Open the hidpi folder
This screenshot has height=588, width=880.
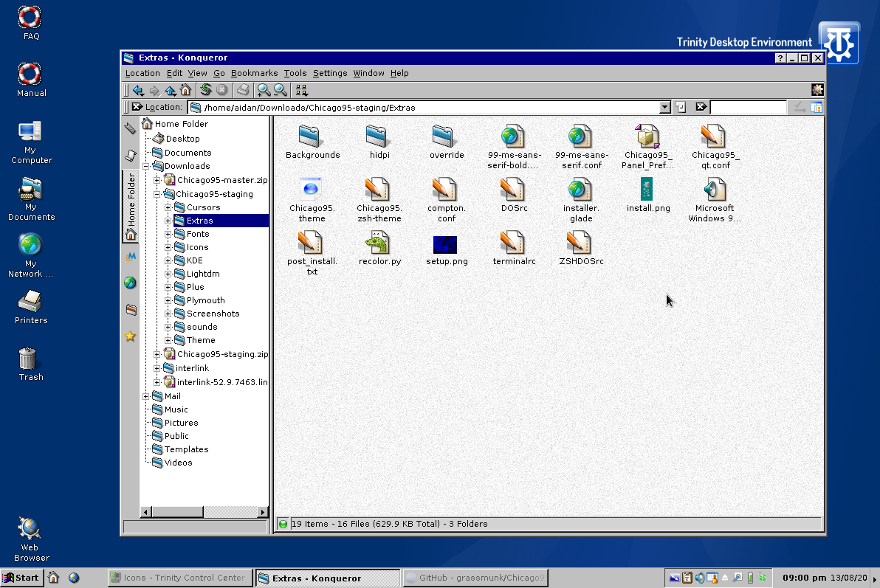click(379, 142)
